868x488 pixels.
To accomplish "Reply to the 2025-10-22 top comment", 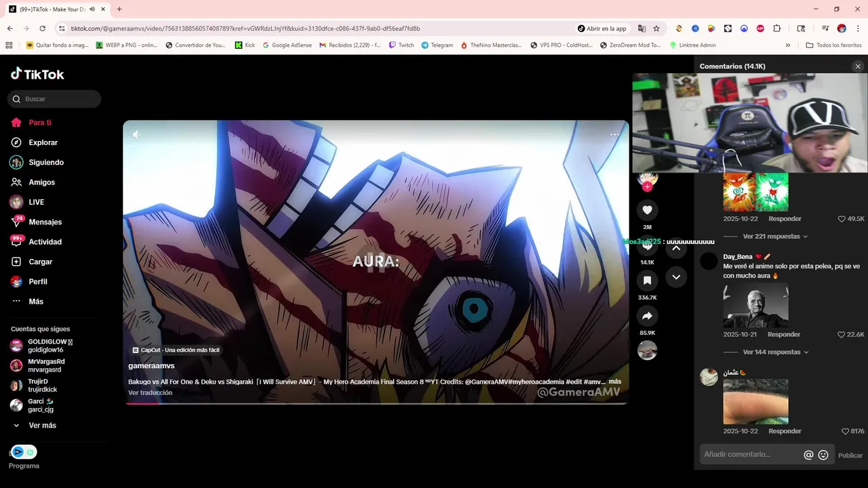I will pos(785,219).
